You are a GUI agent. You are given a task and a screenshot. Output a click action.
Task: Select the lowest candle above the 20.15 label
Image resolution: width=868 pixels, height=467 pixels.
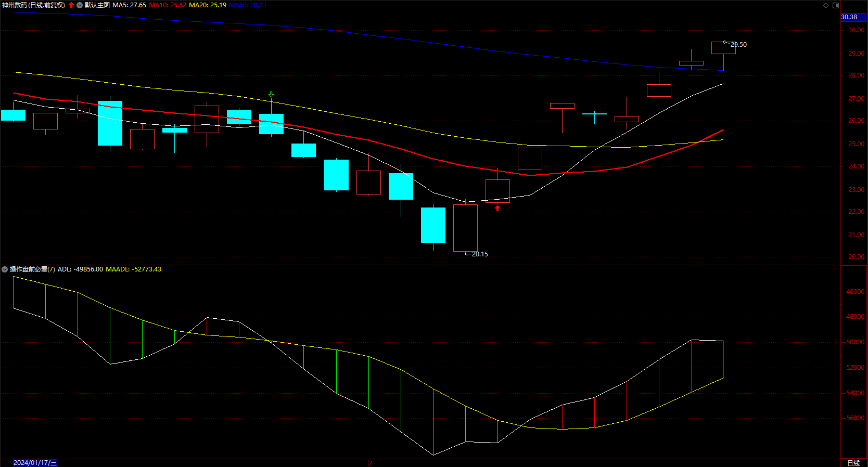[x=465, y=228]
